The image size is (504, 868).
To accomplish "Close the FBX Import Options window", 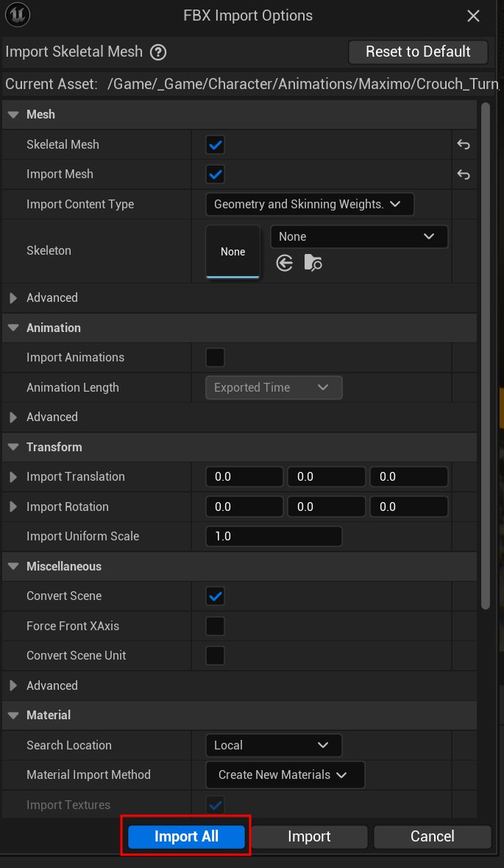I will 474,16.
